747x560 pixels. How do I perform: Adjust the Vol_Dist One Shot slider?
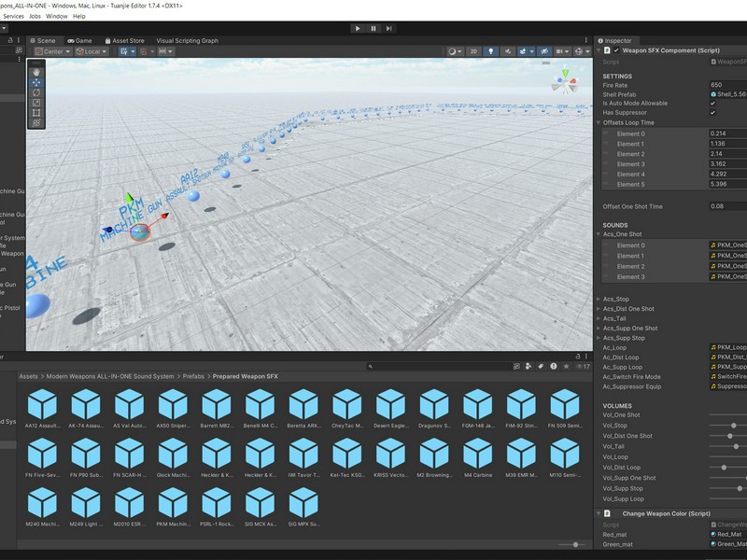coord(728,436)
